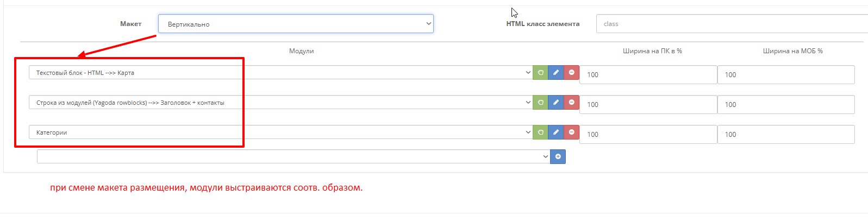Click the green drag-handle icon for Категории row
Viewport: 868px width, 221px height.
540,132
